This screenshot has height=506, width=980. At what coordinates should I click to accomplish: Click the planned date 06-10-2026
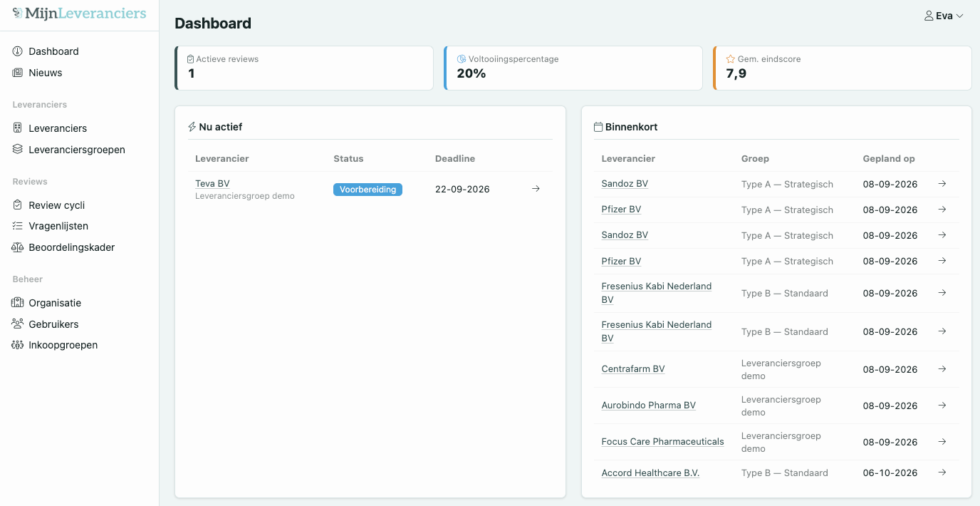coord(890,473)
